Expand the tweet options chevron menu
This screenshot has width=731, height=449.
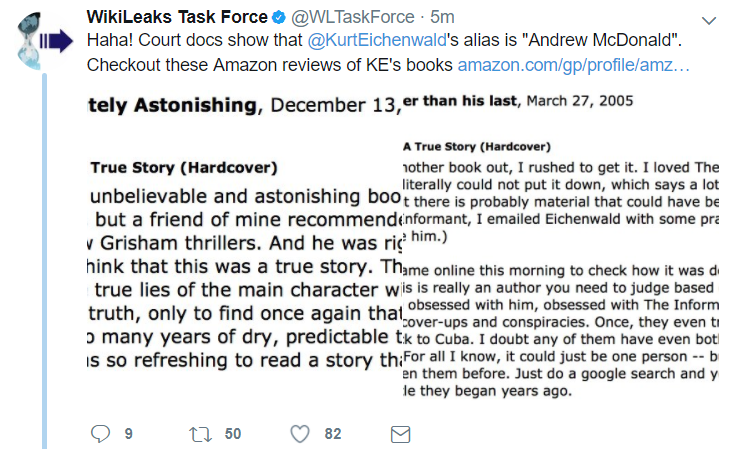click(709, 21)
